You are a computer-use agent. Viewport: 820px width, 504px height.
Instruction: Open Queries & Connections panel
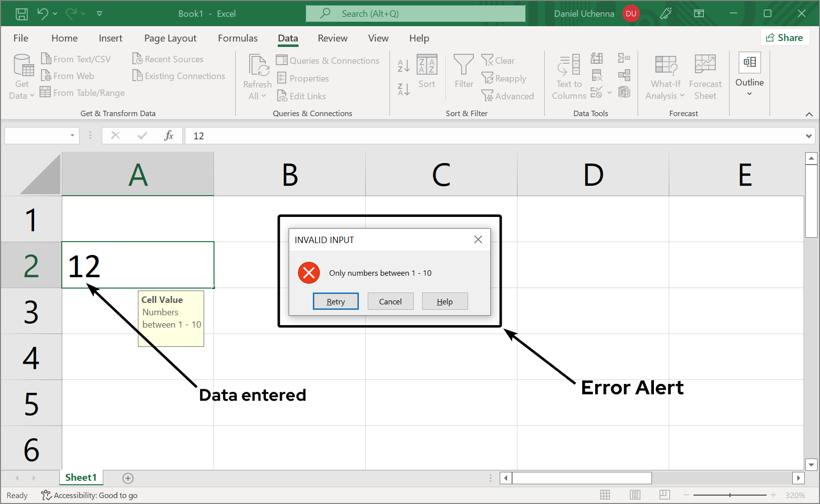click(328, 60)
